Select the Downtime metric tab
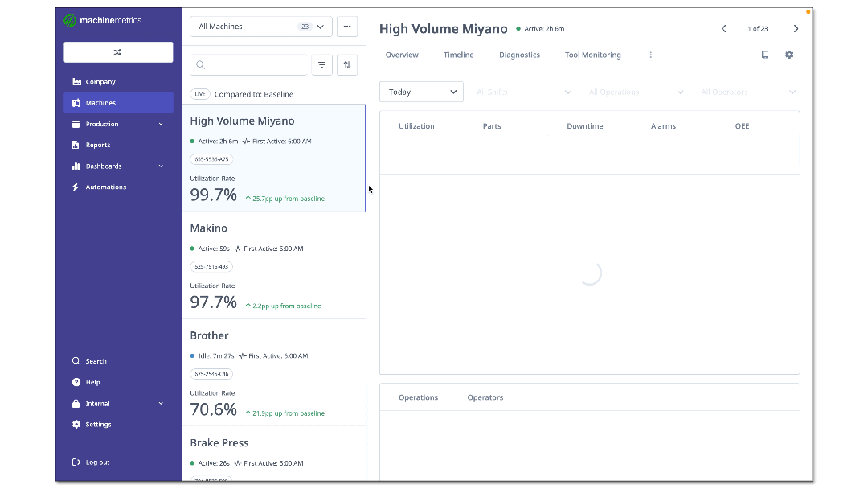Viewport: 868px width, 489px height. pyautogui.click(x=584, y=126)
